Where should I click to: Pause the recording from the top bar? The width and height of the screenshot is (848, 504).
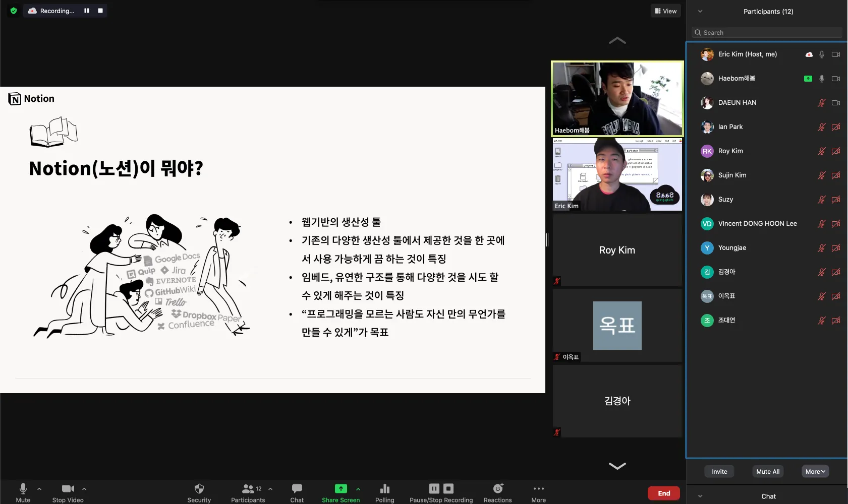[87, 11]
